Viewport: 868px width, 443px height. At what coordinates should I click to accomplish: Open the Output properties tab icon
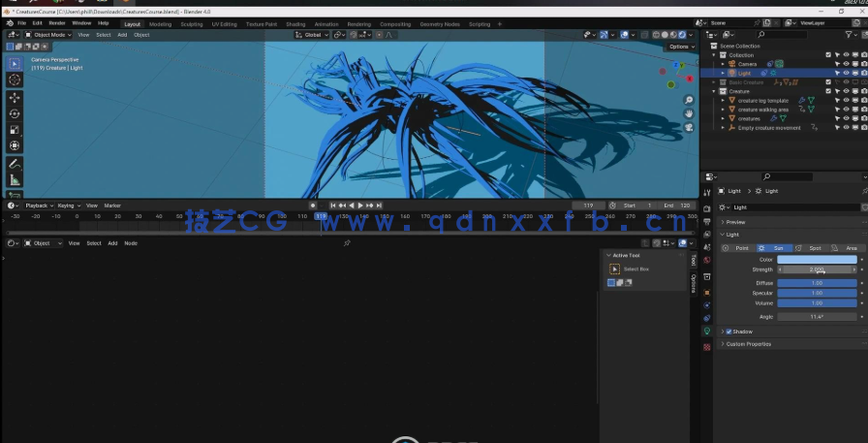click(x=707, y=221)
